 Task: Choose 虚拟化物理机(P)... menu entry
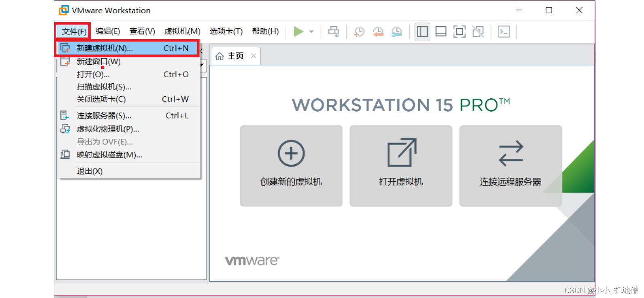click(128, 129)
